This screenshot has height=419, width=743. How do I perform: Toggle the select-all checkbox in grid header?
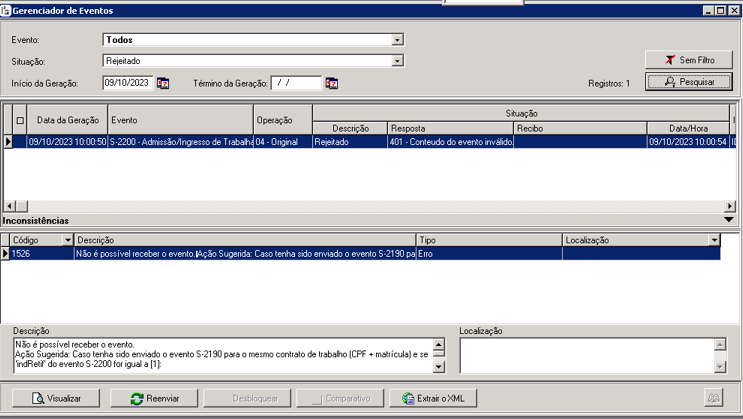20,121
